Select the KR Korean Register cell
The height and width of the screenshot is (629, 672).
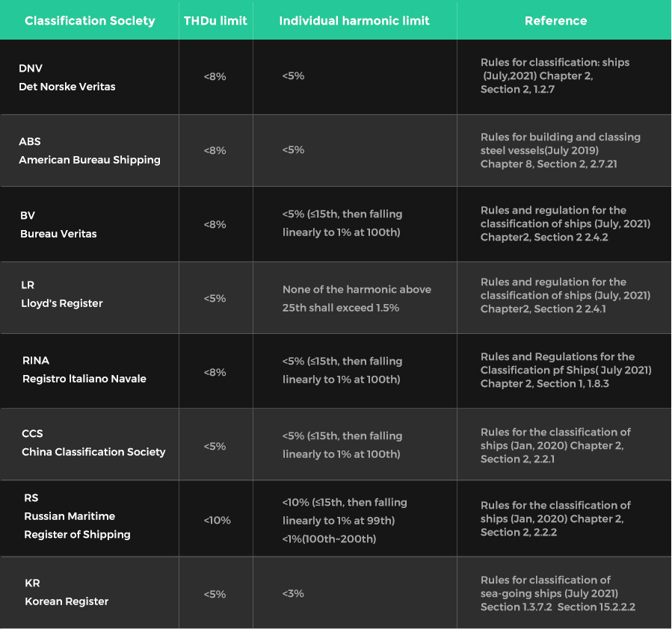90,592
